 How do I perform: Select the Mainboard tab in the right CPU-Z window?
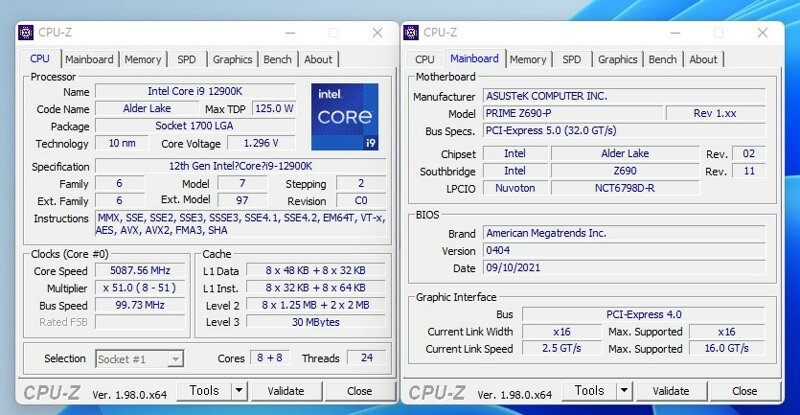pyautogui.click(x=474, y=58)
